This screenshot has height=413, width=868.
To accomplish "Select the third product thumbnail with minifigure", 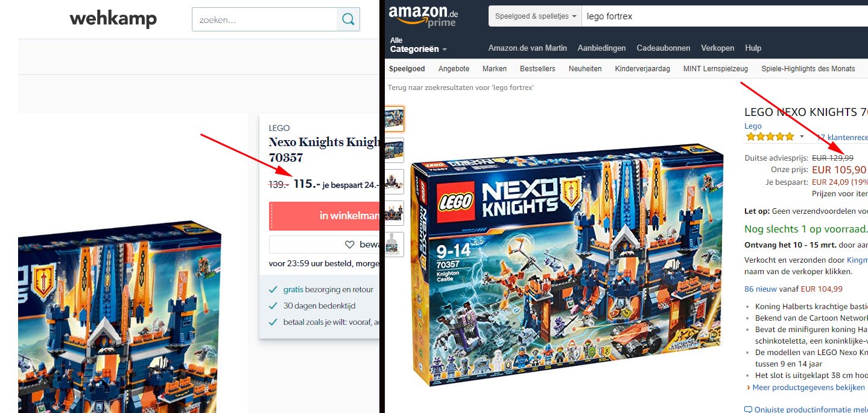I will pos(394,182).
